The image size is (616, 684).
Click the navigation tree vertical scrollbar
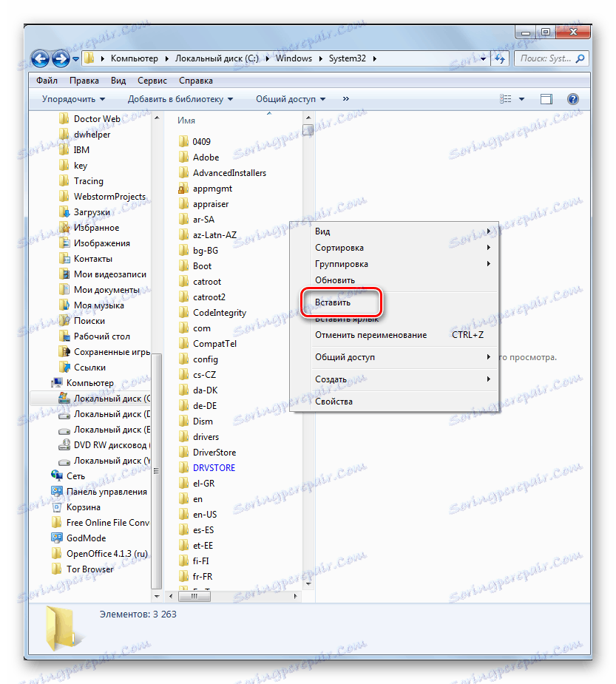[x=157, y=470]
